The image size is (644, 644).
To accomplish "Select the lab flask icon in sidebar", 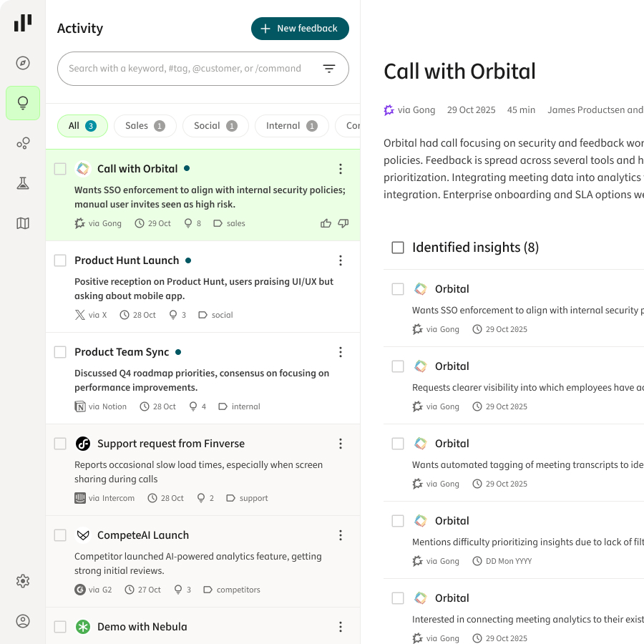I will [22, 182].
